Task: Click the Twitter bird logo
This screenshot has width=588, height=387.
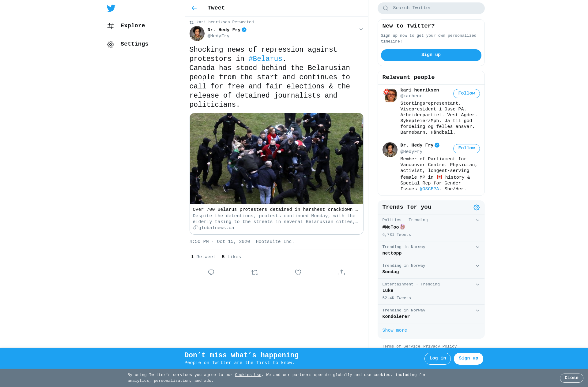Action: (x=111, y=8)
